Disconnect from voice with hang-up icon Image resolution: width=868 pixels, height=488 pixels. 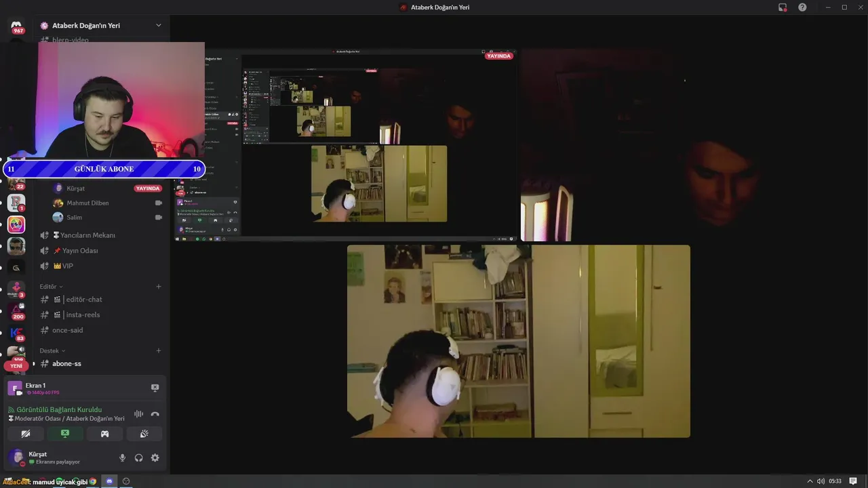(155, 414)
